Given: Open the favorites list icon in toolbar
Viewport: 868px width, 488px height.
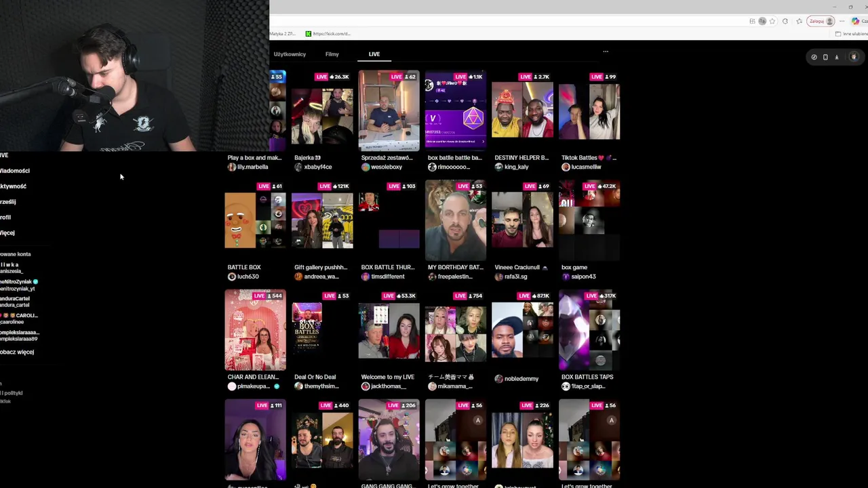Looking at the screenshot, I should coord(800,21).
